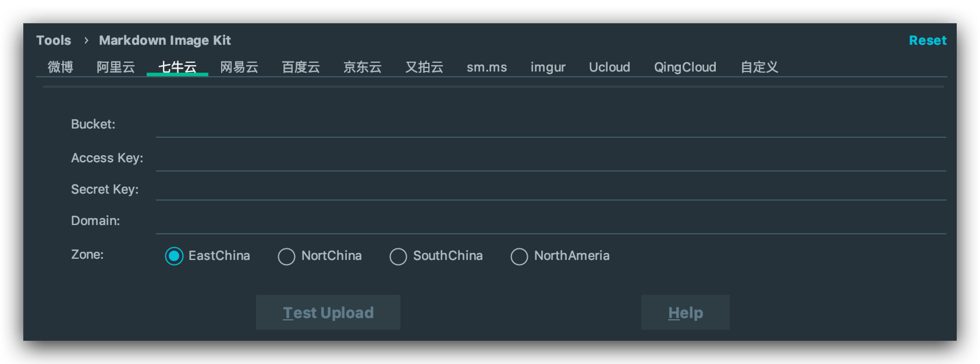Select the 七牛云 tab
Image resolution: width=980 pixels, height=364 pixels.
point(177,67)
